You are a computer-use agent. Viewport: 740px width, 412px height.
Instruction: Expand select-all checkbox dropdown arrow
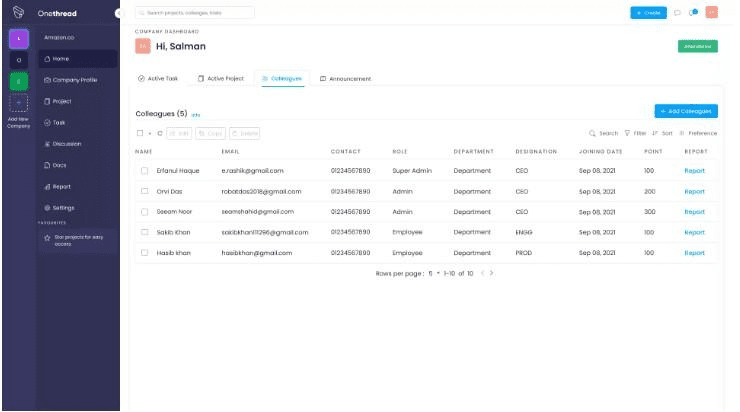(x=150, y=134)
